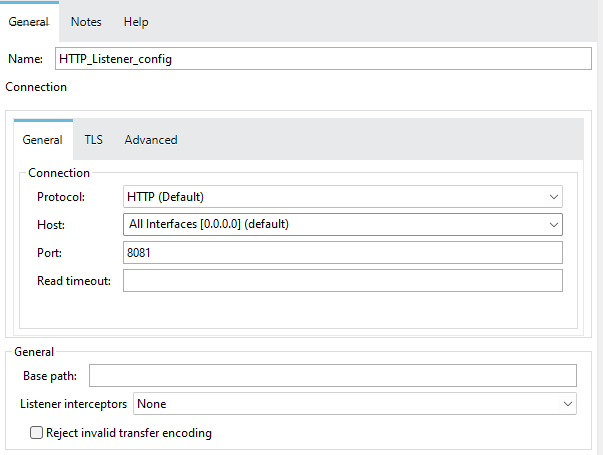Screen dimensions: 603x455
Task: Open the Host dropdown showing All Interfaces
Action: pyautogui.click(x=342, y=224)
